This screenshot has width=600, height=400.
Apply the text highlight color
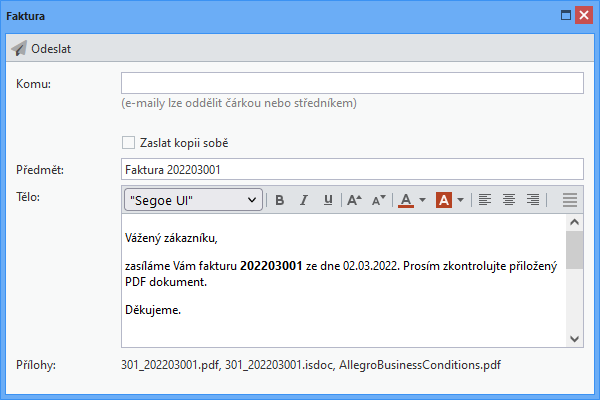pos(444,200)
